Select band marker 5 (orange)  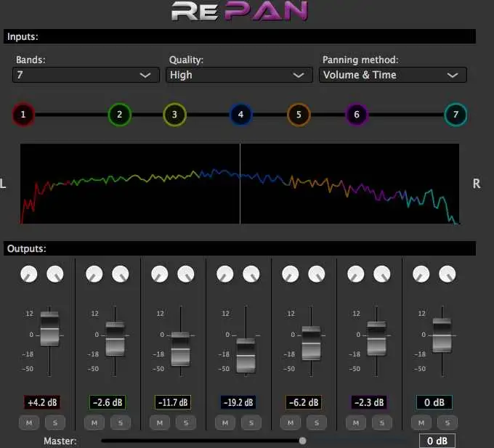[299, 114]
